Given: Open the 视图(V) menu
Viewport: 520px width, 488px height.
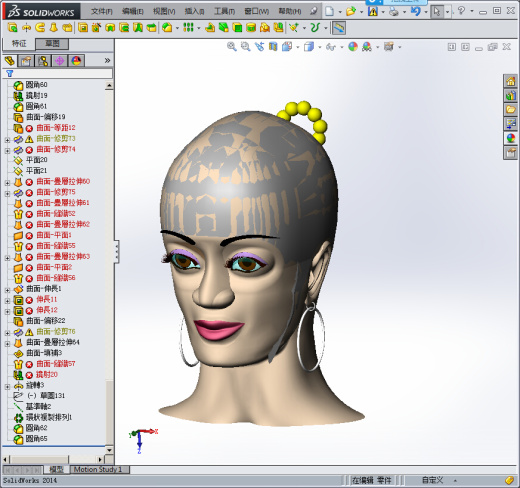Looking at the screenshot, I should point(164,12).
